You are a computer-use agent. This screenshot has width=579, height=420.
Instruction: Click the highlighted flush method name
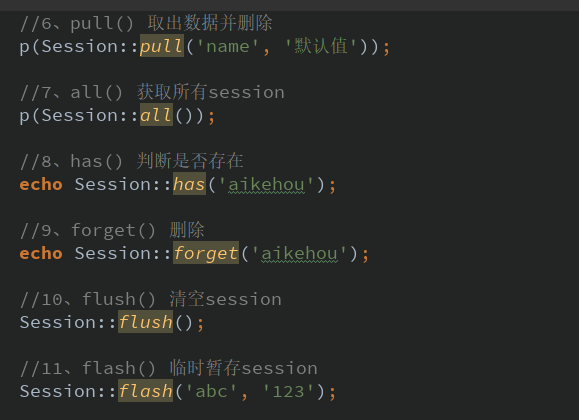[x=145, y=322]
